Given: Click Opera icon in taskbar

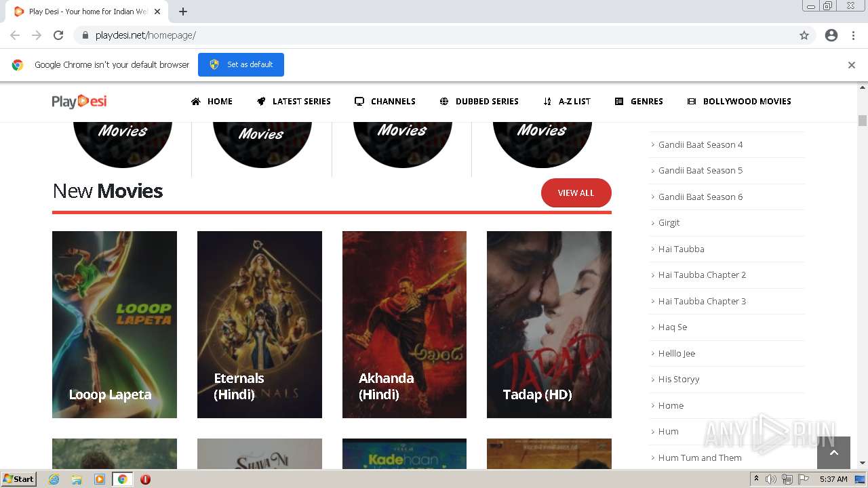Looking at the screenshot, I should tap(145, 479).
